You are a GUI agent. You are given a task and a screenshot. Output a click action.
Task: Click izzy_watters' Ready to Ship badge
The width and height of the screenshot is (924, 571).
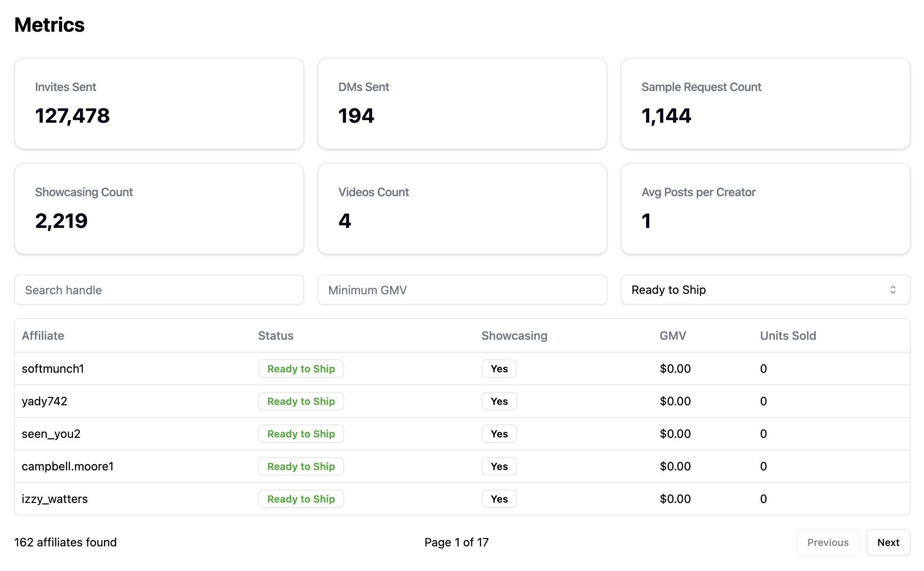click(x=301, y=499)
